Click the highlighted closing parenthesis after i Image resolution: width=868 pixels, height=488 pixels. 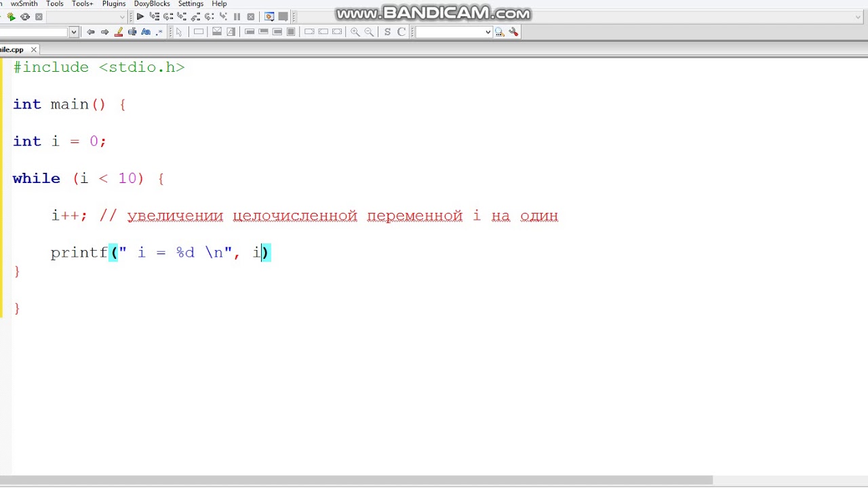pyautogui.click(x=266, y=252)
